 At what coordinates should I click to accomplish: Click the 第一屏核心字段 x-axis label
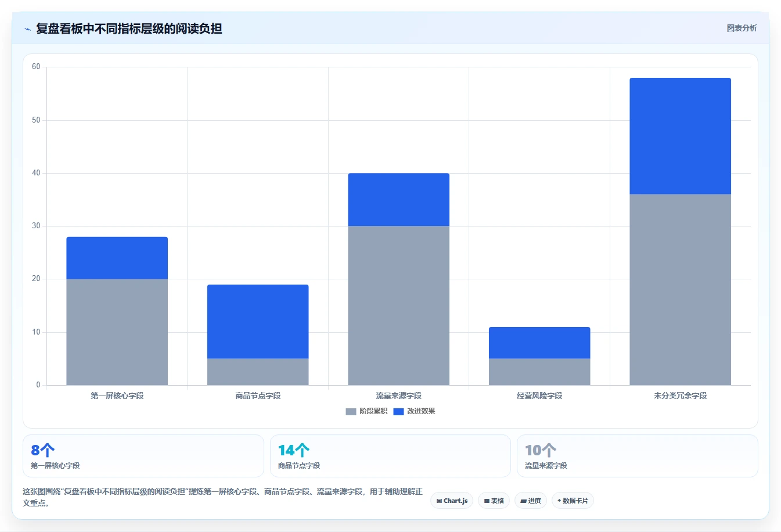tap(117, 396)
